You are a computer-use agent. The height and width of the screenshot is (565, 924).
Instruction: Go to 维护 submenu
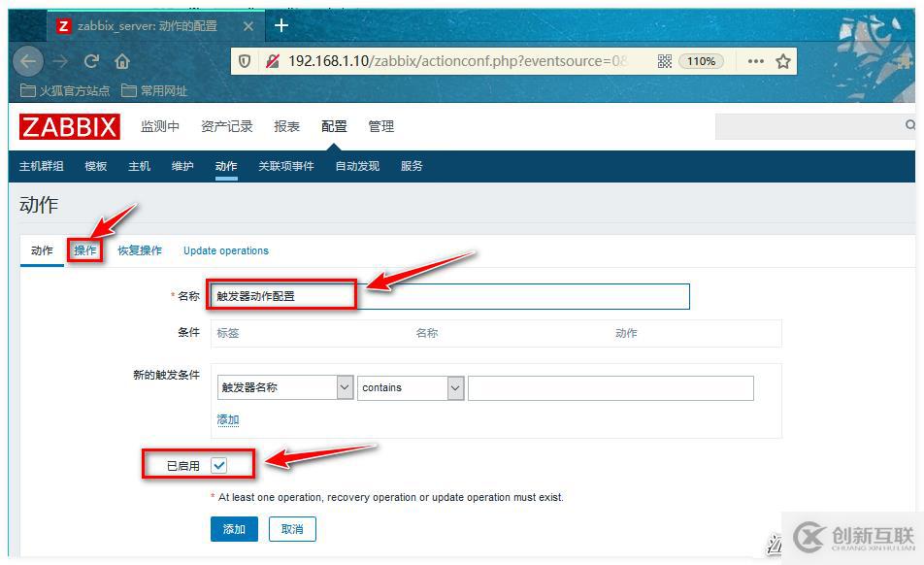182,166
